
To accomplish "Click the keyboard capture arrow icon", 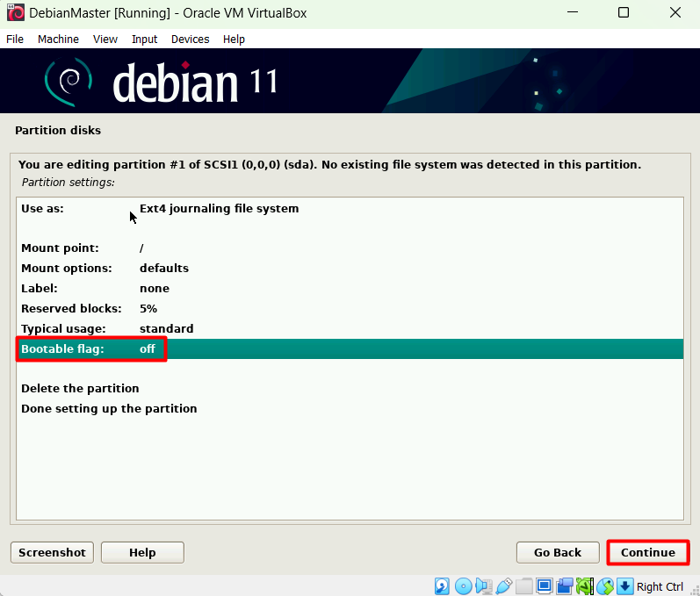I will [625, 586].
